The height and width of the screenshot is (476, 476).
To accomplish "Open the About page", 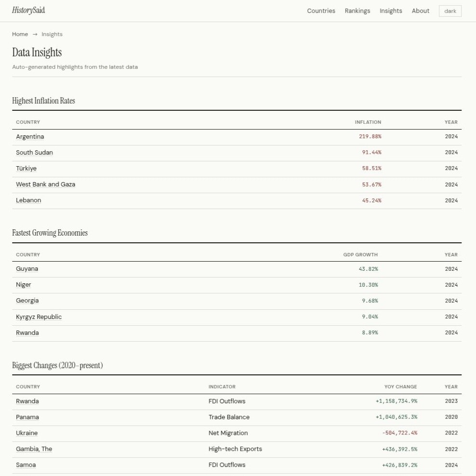I will (x=420, y=11).
